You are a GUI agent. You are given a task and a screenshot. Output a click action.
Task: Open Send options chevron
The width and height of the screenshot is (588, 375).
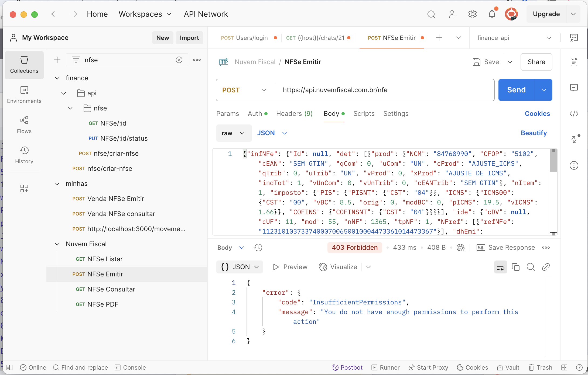coord(544,90)
